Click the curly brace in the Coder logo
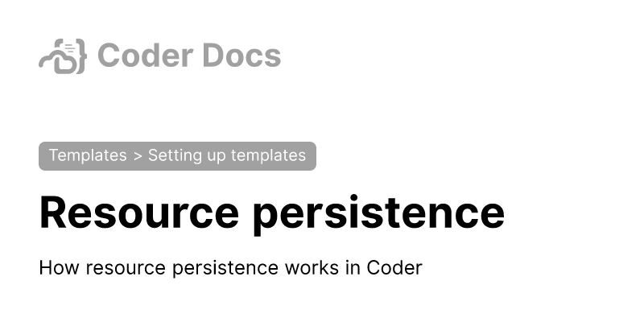This screenshot has height=322, width=644. point(79,56)
